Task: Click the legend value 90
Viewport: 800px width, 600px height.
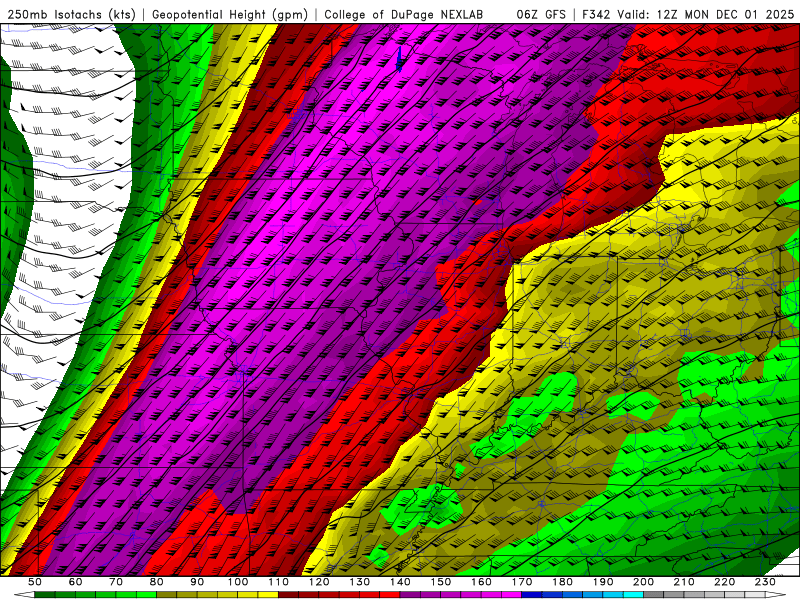Action: coord(197,582)
